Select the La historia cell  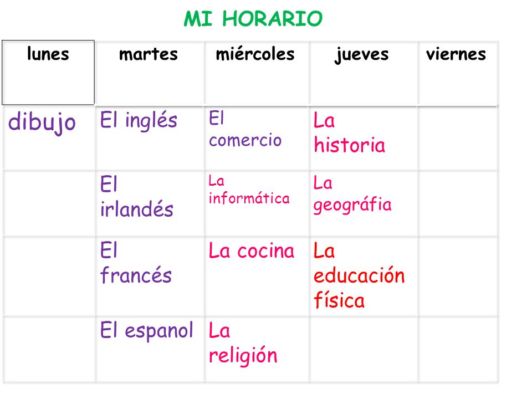pos(363,138)
